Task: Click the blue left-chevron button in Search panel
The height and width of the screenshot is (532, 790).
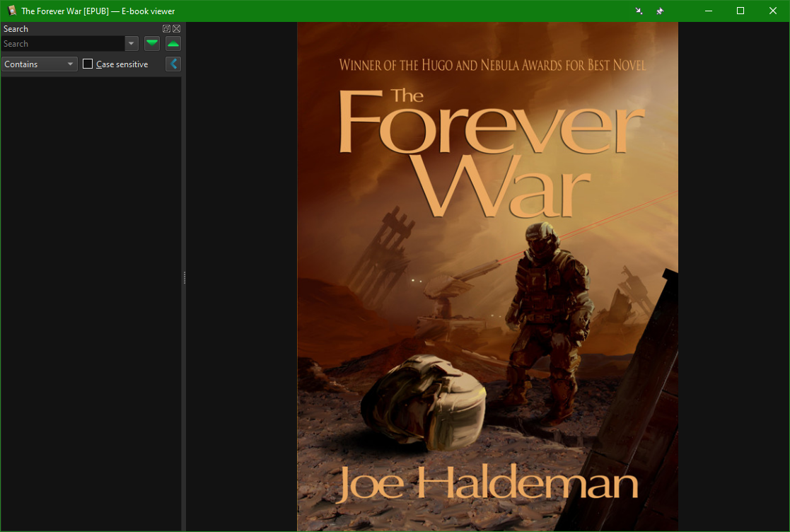Action: coord(173,64)
